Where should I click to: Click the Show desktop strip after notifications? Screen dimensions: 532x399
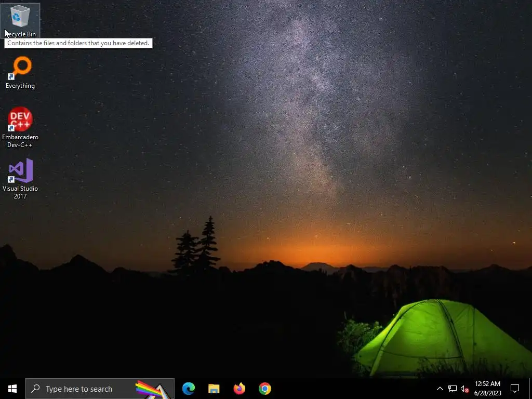click(530, 389)
